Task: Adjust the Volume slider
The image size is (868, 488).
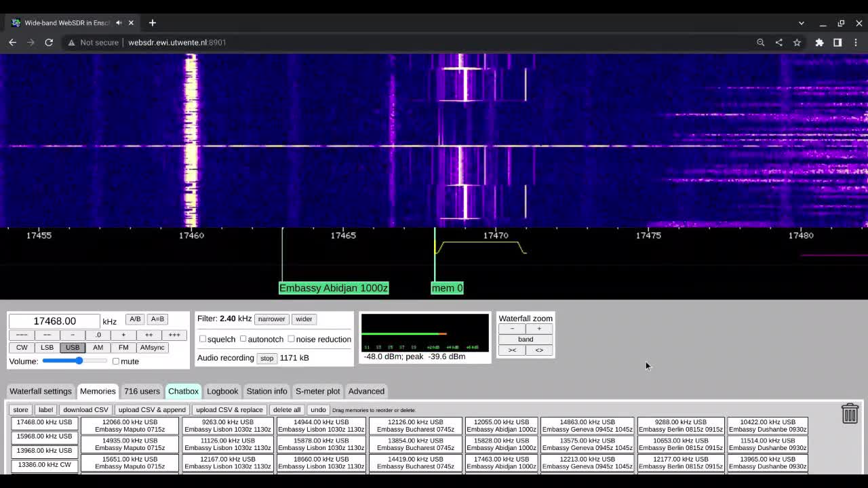Action: pyautogui.click(x=75, y=361)
